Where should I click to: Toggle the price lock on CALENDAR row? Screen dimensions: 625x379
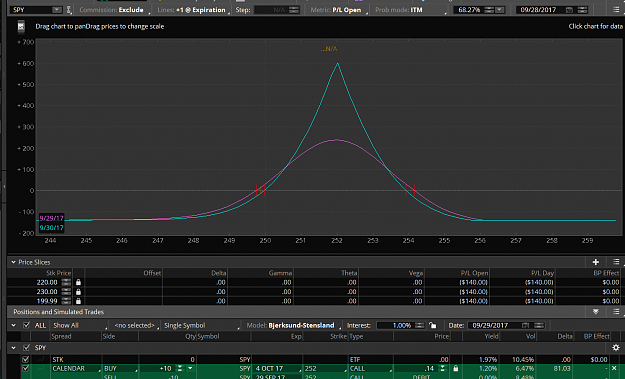[x=456, y=369]
